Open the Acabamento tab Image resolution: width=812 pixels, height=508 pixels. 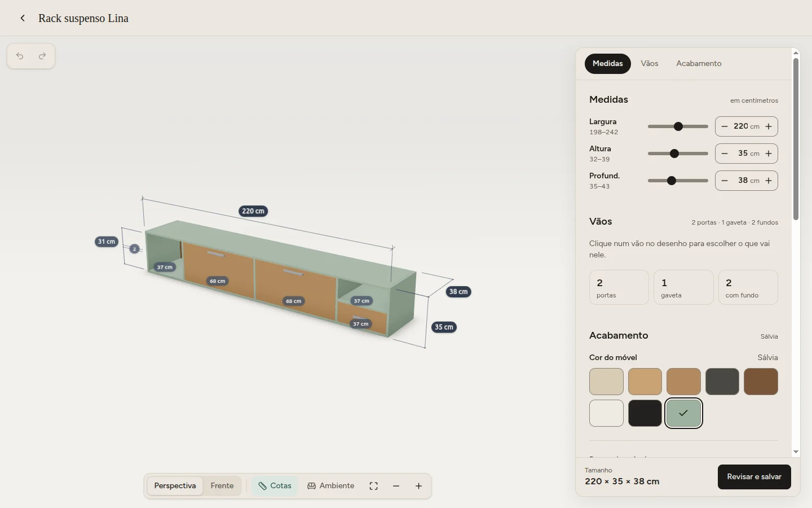click(x=699, y=64)
